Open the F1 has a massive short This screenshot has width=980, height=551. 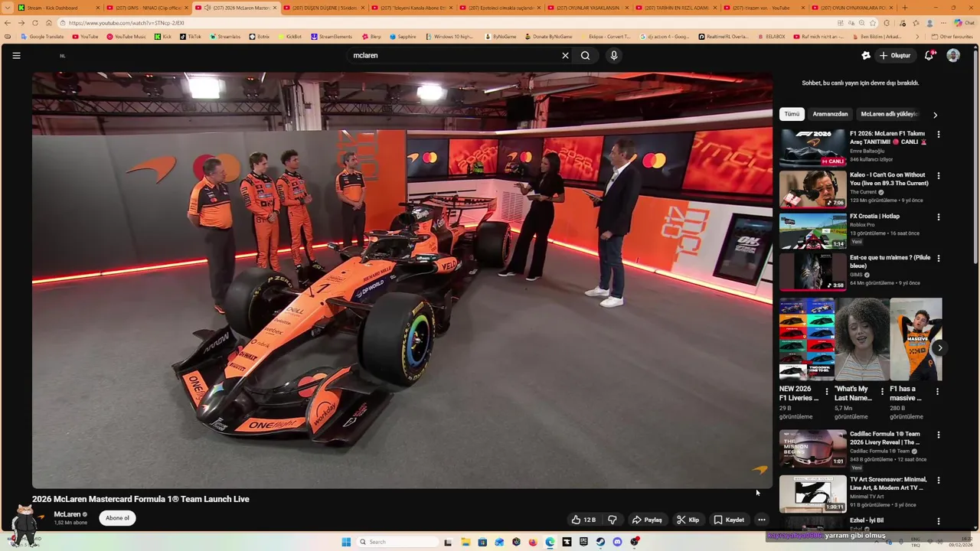tap(916, 339)
